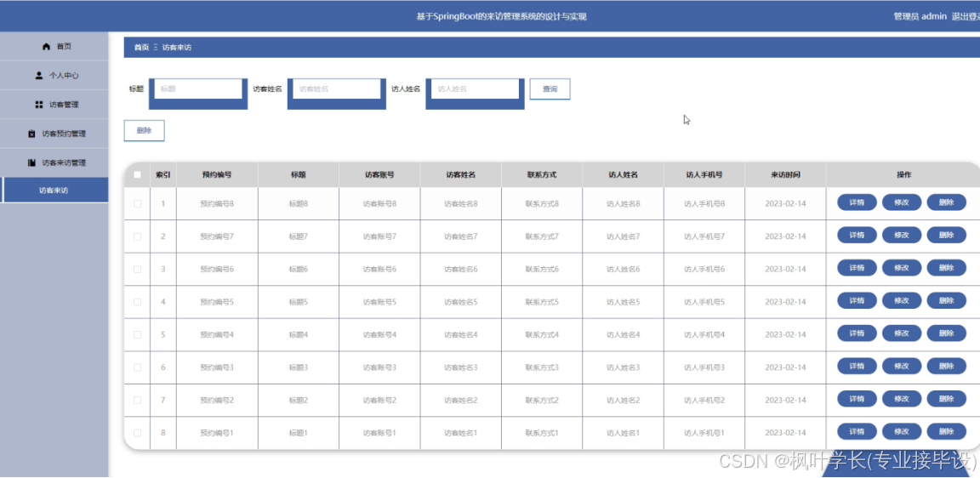Open 详情 for row 预约编号3
Screen dimensions: 980x478
pos(857,366)
